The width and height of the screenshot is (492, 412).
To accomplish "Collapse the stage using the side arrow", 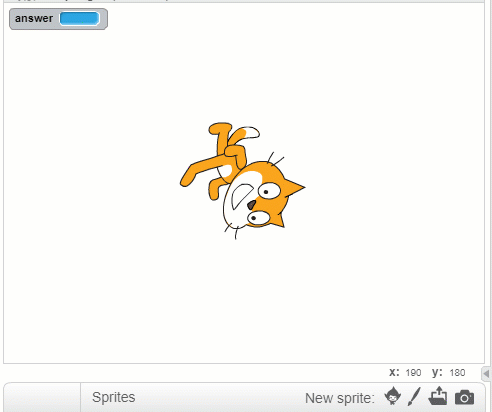I will 487,374.
